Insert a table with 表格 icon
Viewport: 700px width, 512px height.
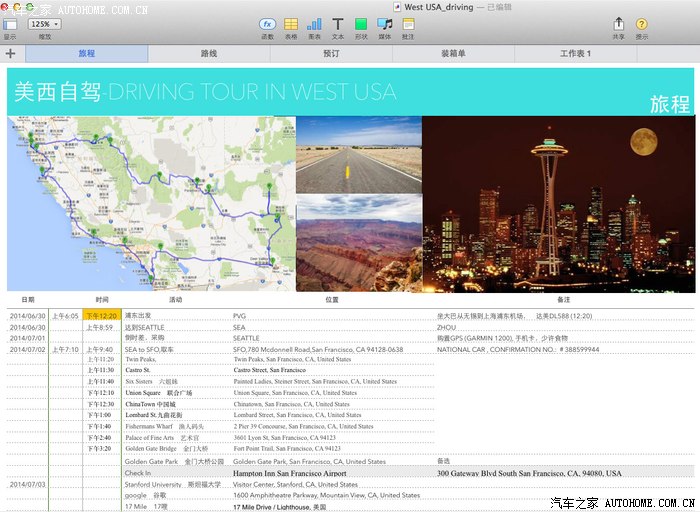[x=291, y=24]
